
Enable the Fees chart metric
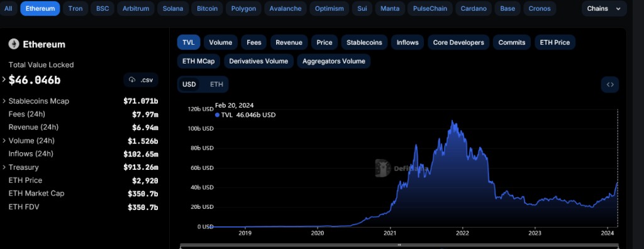coord(254,42)
